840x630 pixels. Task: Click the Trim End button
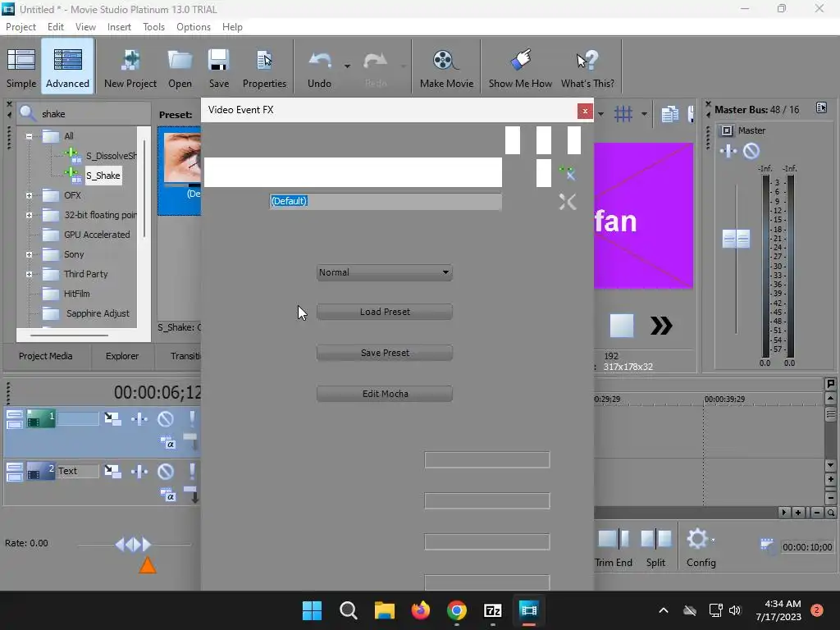tap(614, 548)
